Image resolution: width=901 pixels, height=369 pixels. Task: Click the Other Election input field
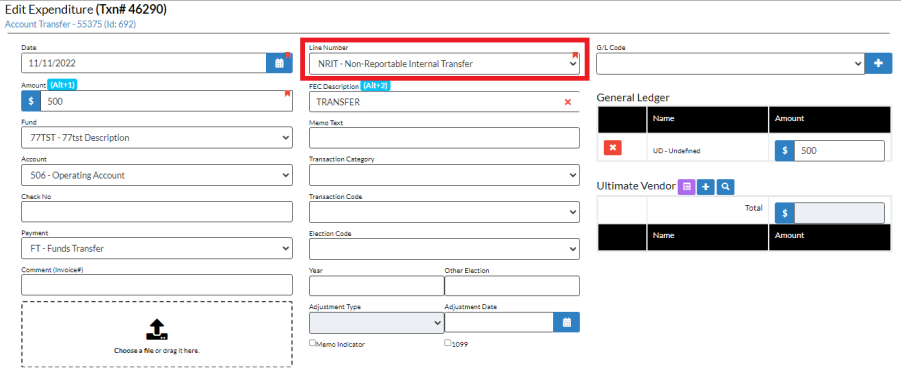[x=512, y=286]
